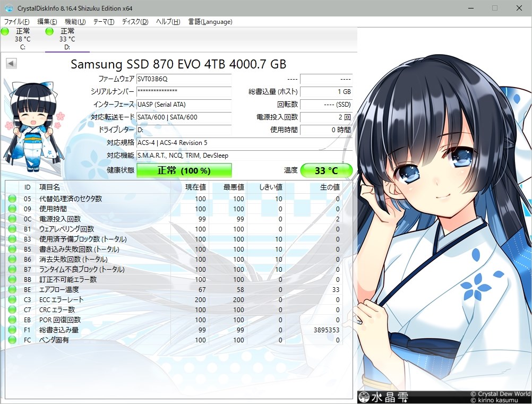Select the 代替処理済のセクタ数 attribute row
532x404 pixels.
pos(174,199)
